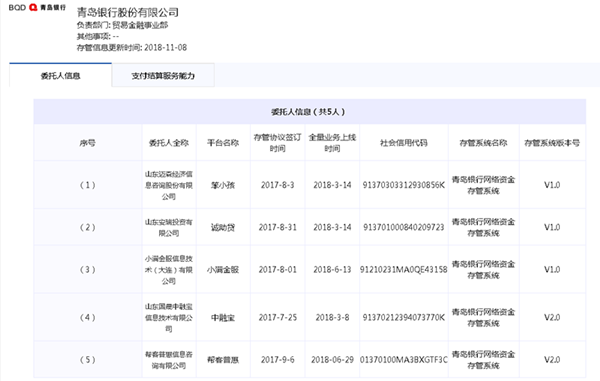Click platform name 帮客普惠 in row 5
This screenshot has width=600, height=381.
click(x=223, y=360)
